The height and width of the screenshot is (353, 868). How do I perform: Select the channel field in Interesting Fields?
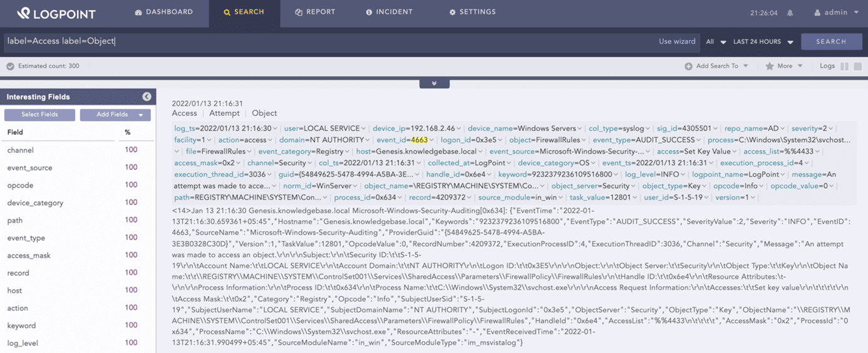(x=21, y=150)
